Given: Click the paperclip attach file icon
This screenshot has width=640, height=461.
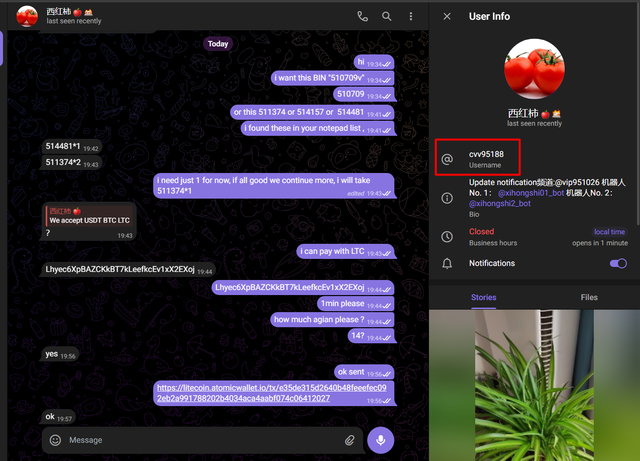Looking at the screenshot, I should tap(350, 439).
